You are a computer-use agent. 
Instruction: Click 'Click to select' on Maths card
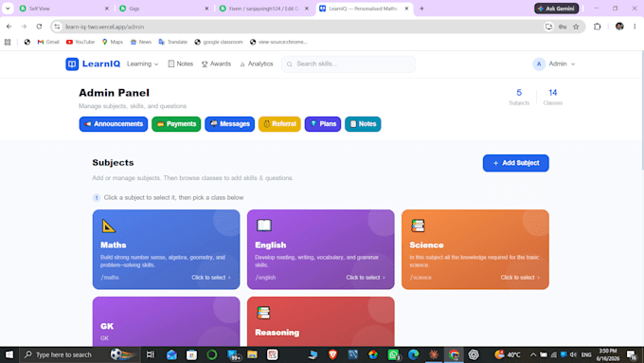point(211,278)
